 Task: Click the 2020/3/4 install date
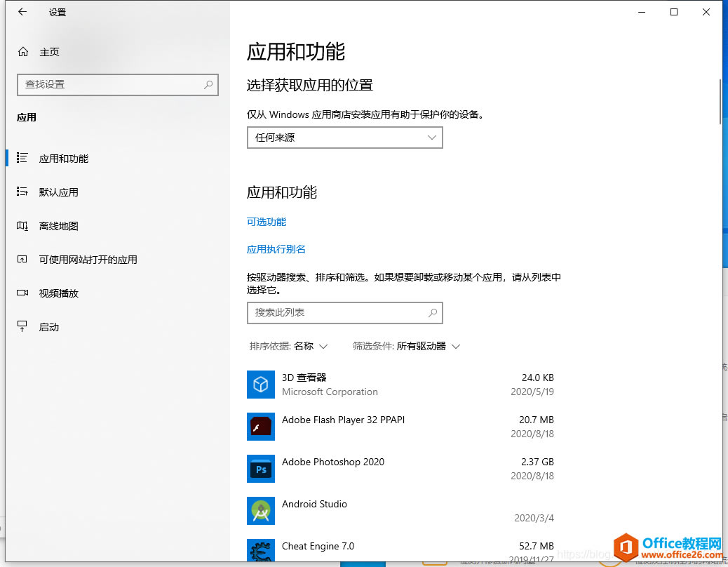(x=534, y=518)
